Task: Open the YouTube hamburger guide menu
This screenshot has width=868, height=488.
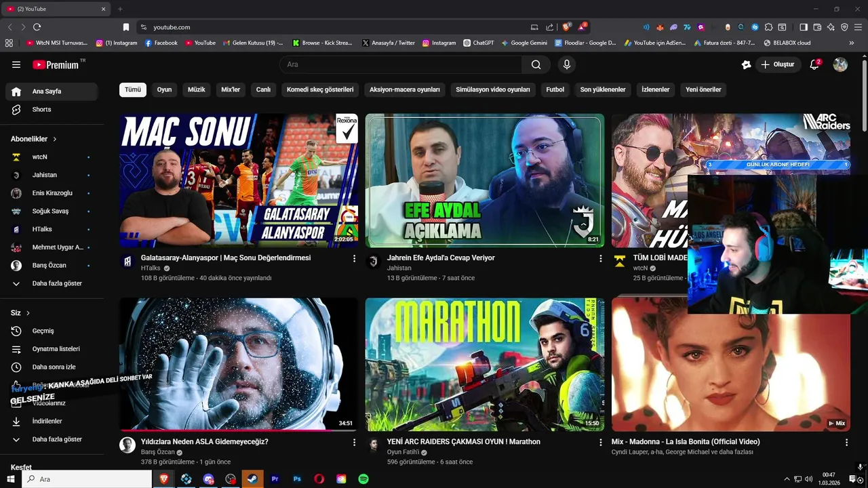Action: tap(16, 64)
